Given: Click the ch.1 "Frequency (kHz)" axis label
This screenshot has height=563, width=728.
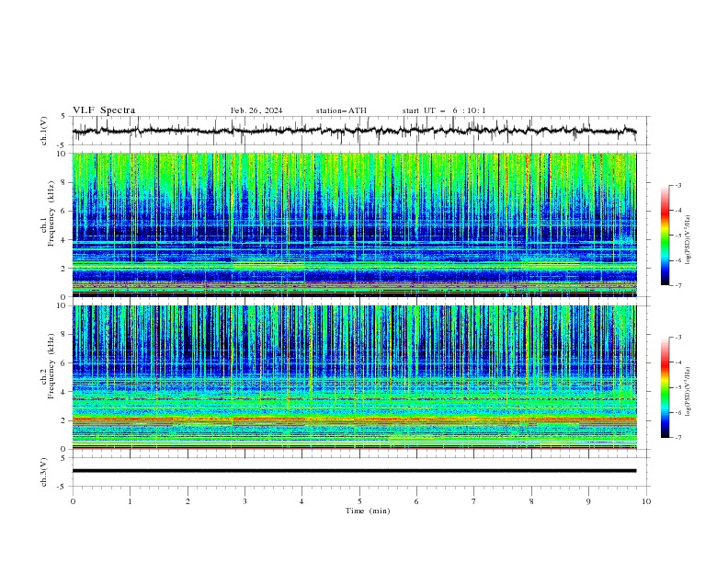Looking at the screenshot, I should click(x=51, y=212).
